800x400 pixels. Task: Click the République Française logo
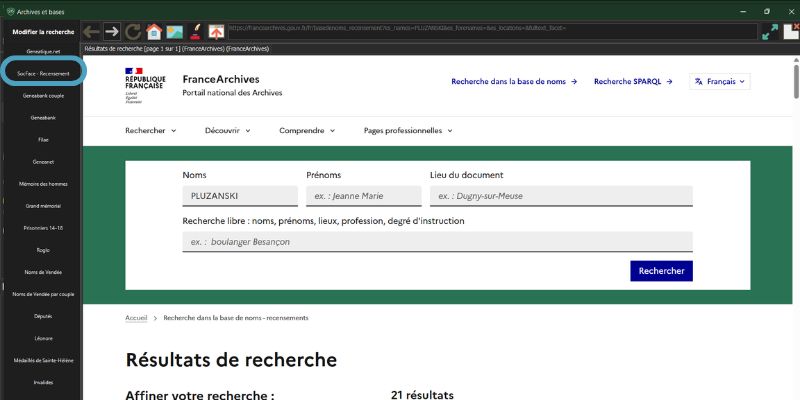tap(145, 86)
